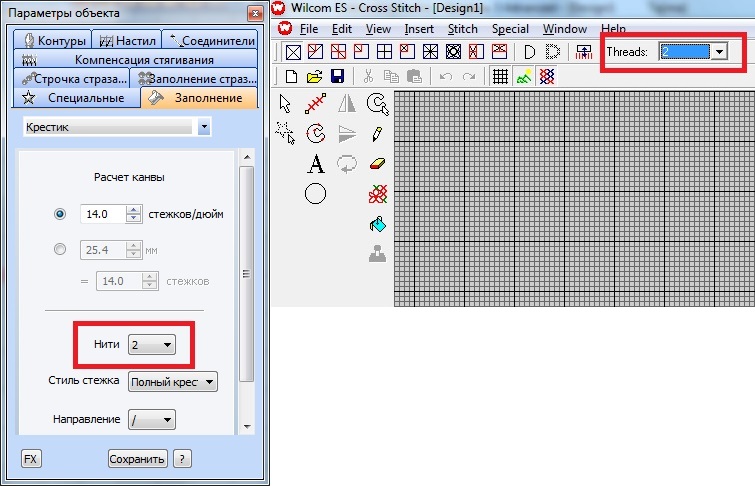The width and height of the screenshot is (755, 486).
Task: Select the paint bucket flood fill tool
Action: tap(378, 224)
